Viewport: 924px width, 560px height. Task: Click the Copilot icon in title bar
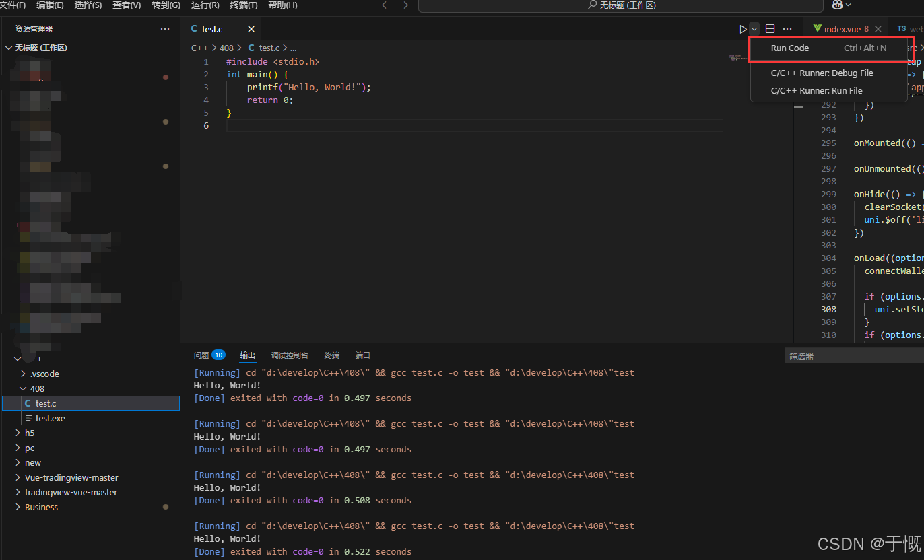pos(837,5)
